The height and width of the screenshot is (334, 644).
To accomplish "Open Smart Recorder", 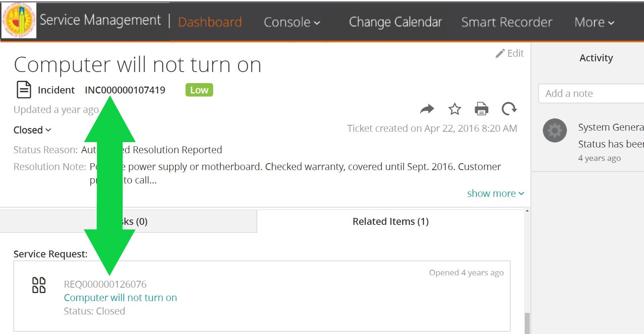I will [507, 22].
